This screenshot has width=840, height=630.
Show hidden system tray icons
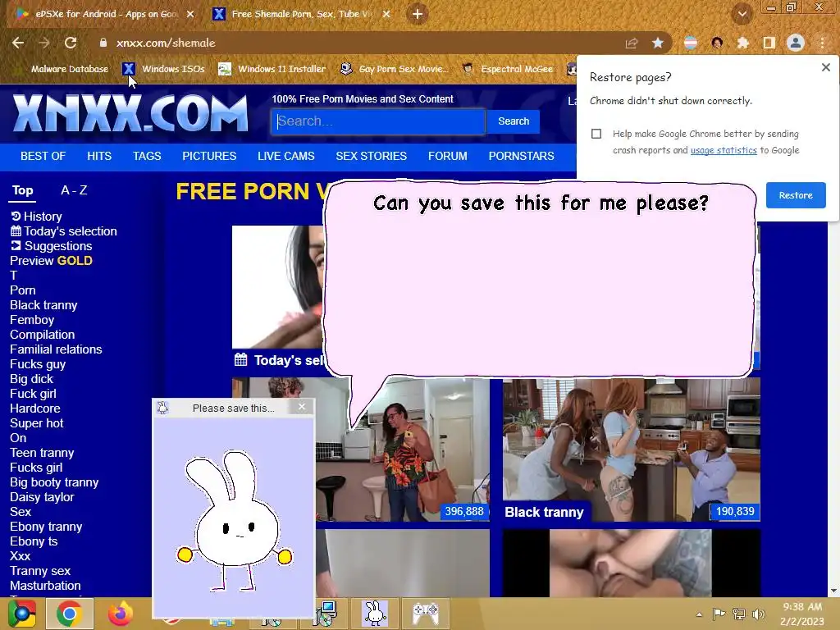pos(699,614)
